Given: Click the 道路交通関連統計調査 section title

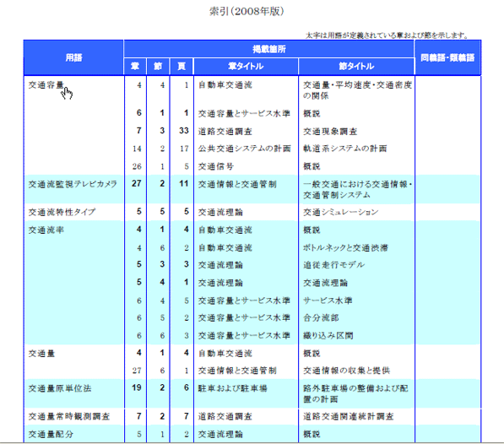Looking at the screenshot, I should [x=348, y=416].
